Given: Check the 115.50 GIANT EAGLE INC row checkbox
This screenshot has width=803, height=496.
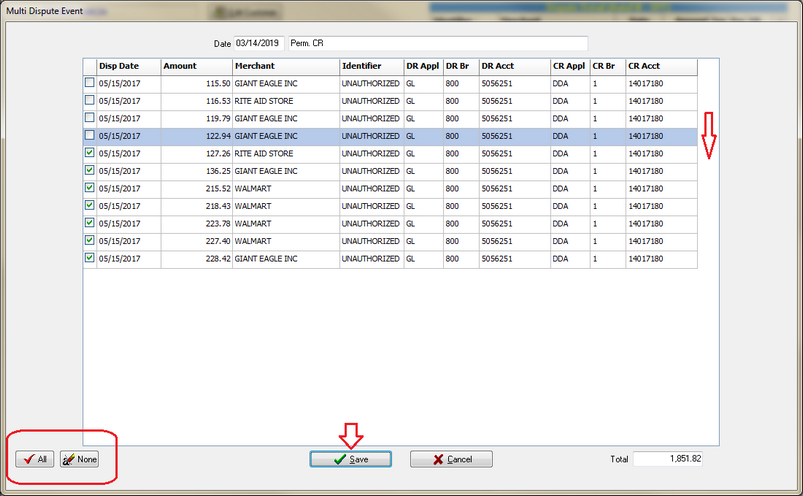Looking at the screenshot, I should point(90,83).
